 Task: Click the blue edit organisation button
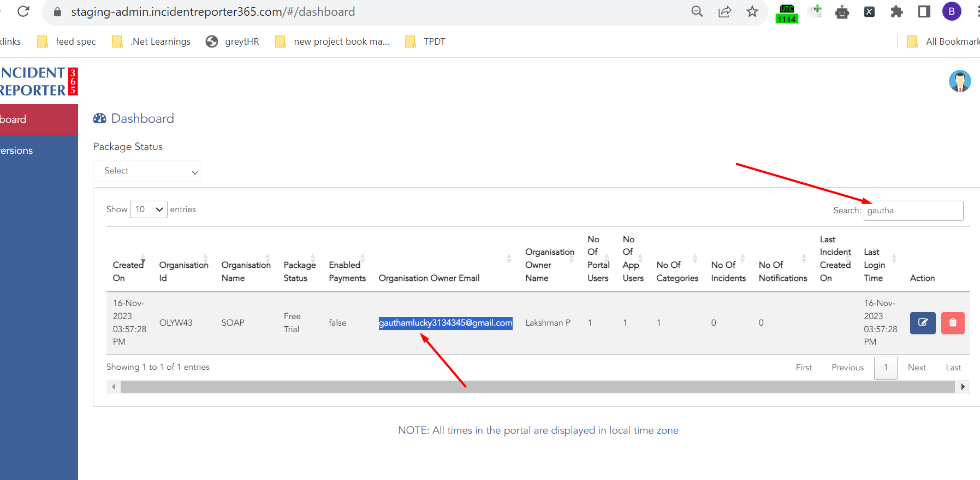(x=922, y=323)
